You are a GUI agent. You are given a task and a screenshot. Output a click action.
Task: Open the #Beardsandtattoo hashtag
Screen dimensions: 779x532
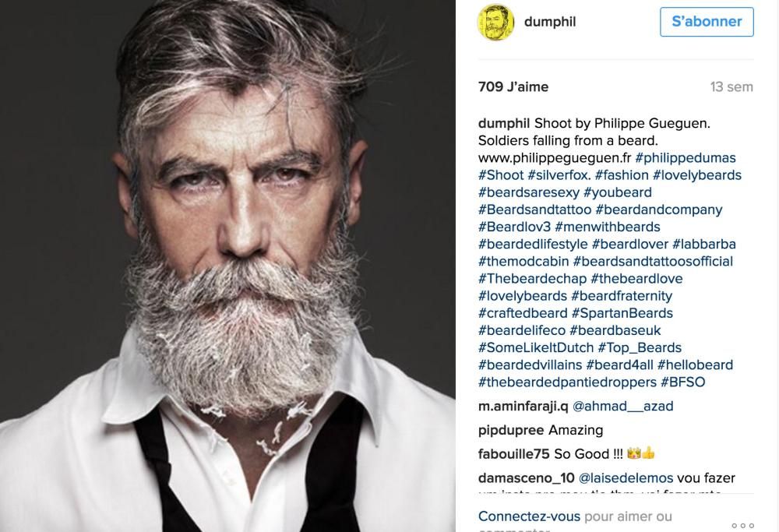click(534, 210)
